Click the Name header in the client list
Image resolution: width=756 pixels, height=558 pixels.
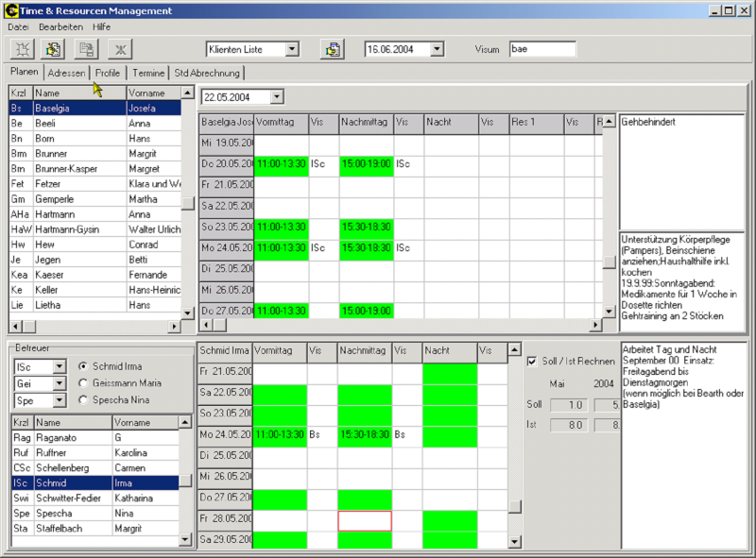point(79,93)
